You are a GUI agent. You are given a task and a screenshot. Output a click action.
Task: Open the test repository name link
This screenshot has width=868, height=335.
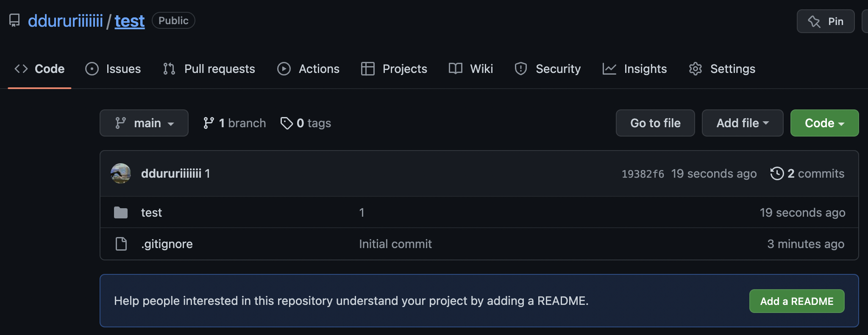click(x=130, y=21)
